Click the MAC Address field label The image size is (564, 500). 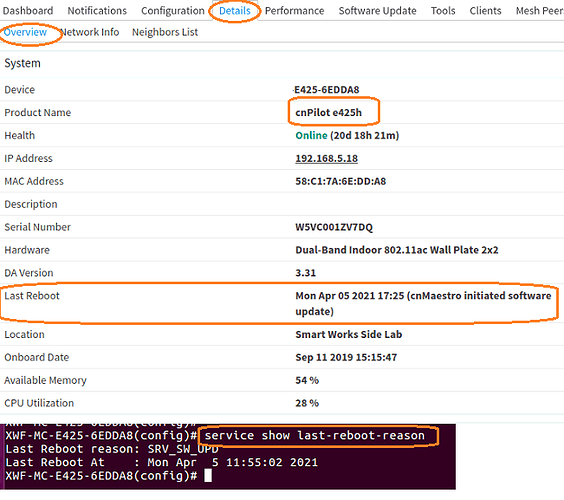click(x=34, y=181)
